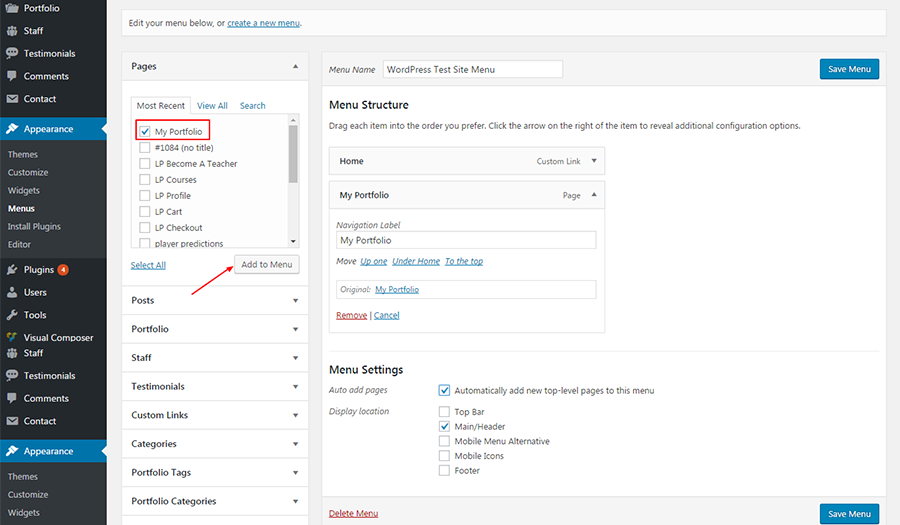Click the Delete Menu link
The image size is (900, 525).
click(354, 513)
